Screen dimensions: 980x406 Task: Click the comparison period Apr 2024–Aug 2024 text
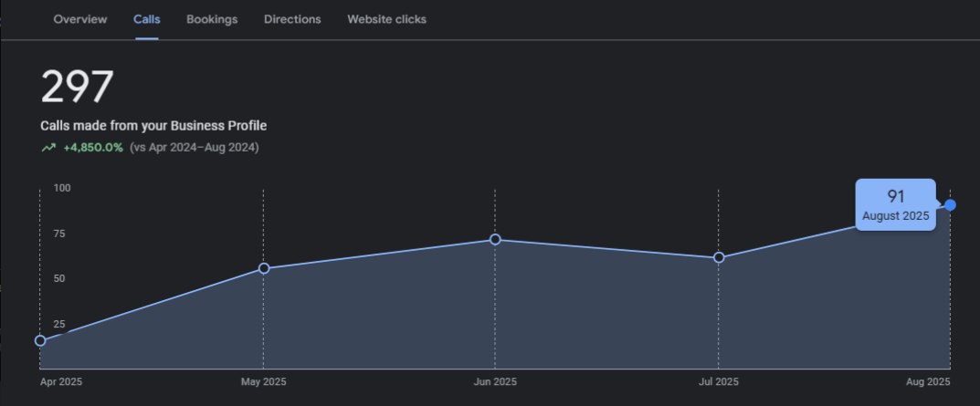pos(195,148)
